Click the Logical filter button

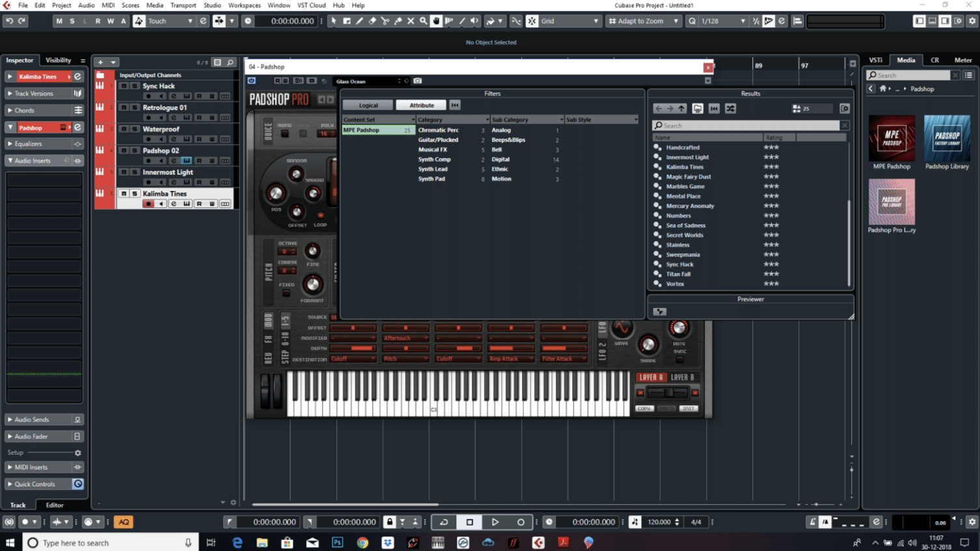tap(368, 105)
